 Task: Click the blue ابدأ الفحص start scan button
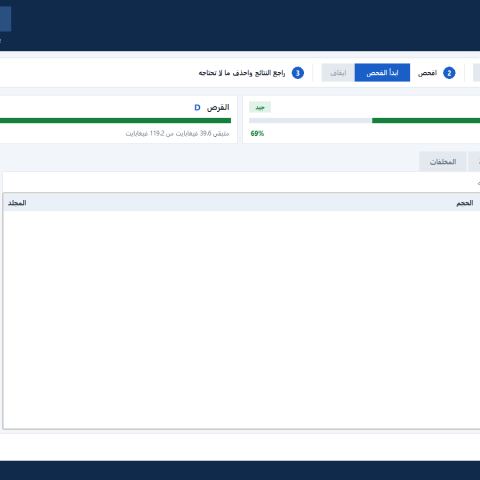(x=382, y=73)
